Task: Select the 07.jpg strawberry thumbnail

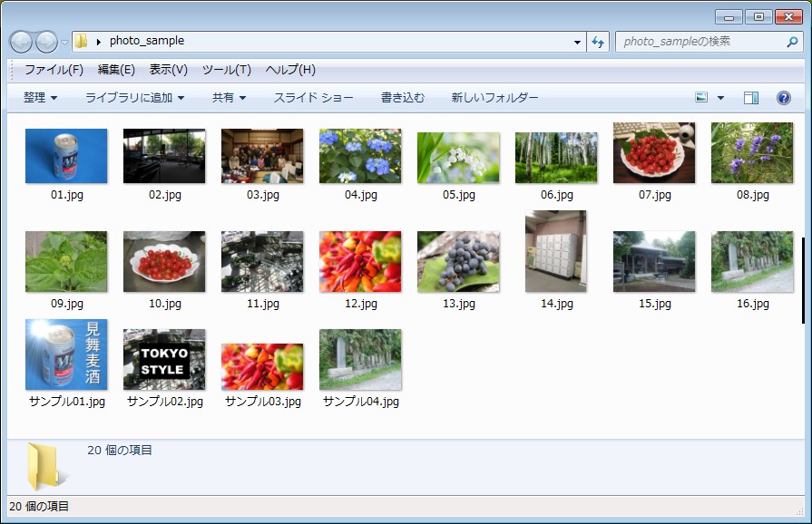Action: (x=654, y=154)
